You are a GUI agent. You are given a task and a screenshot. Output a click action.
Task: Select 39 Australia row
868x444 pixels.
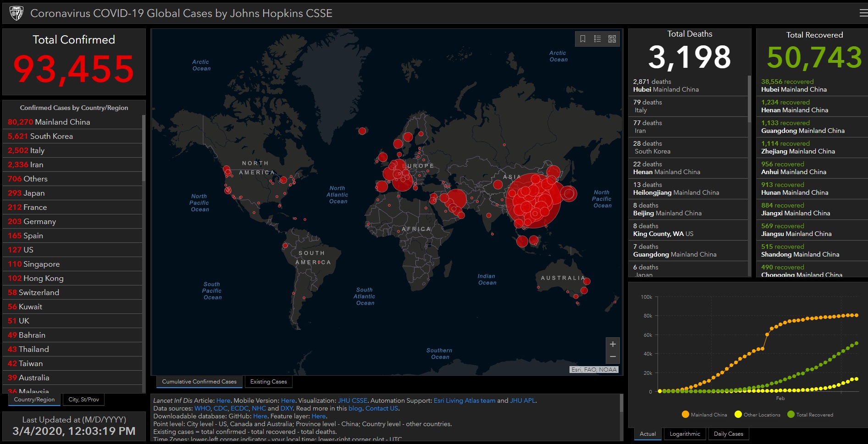[72, 378]
